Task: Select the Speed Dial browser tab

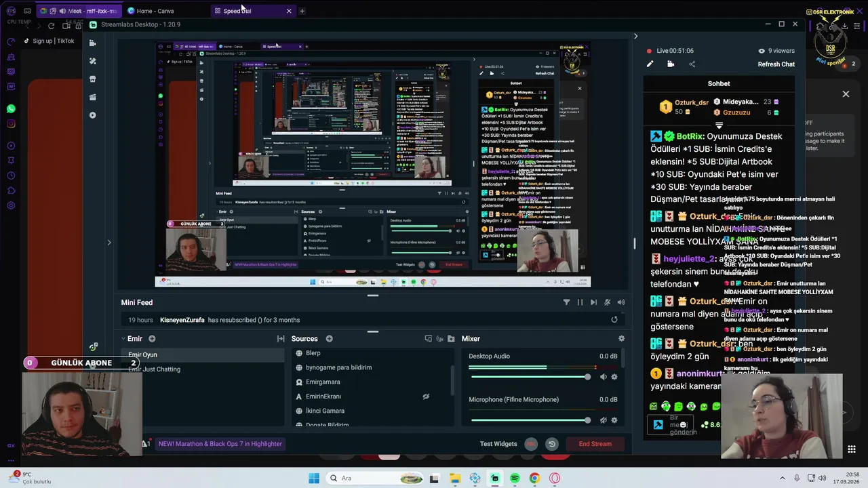Action: pyautogui.click(x=252, y=11)
